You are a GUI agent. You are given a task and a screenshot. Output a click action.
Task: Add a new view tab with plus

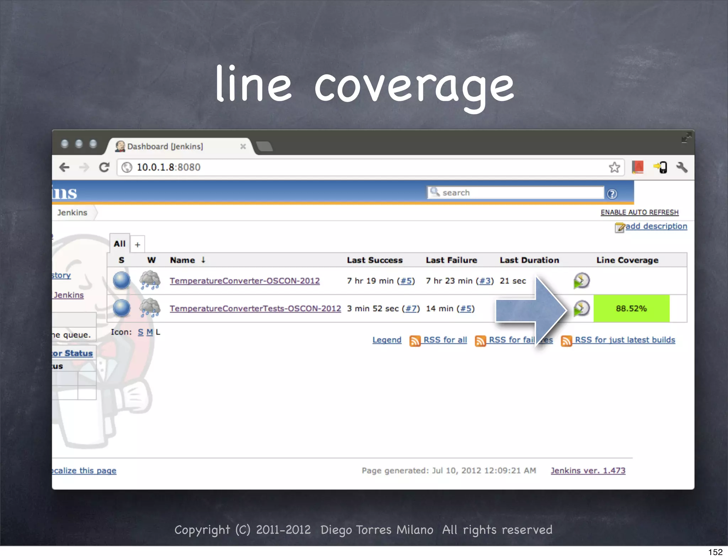138,244
